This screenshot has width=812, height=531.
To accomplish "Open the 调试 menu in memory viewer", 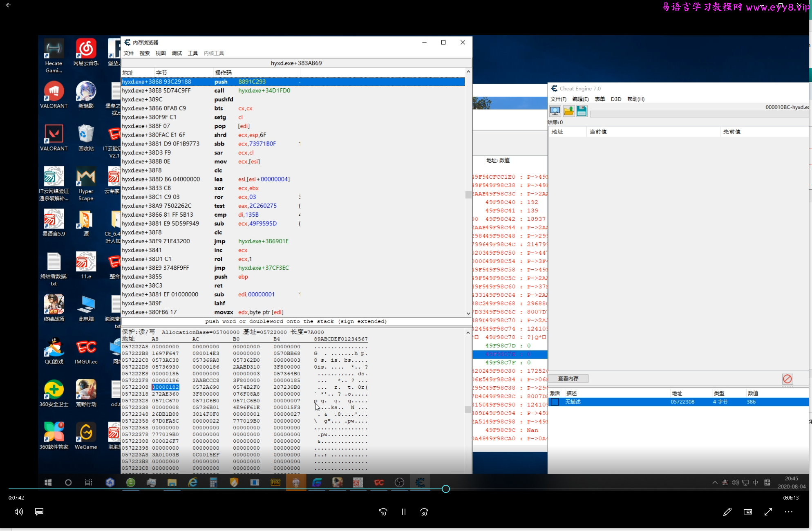I will 177,53.
